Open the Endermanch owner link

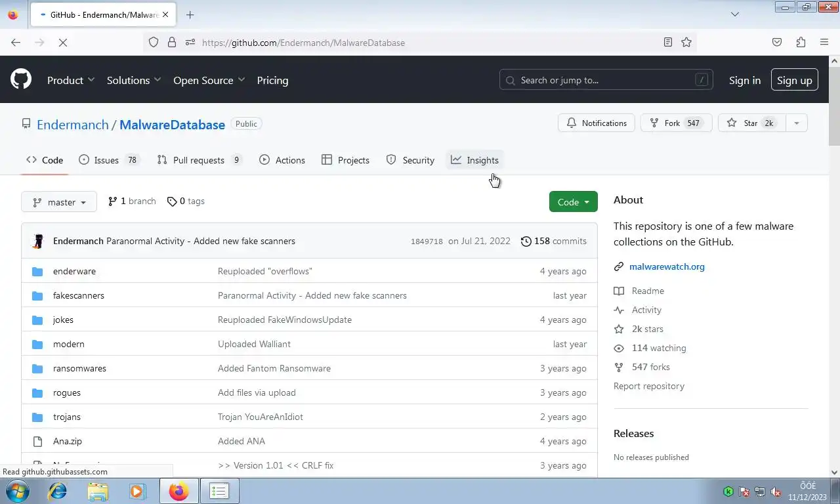click(x=73, y=125)
